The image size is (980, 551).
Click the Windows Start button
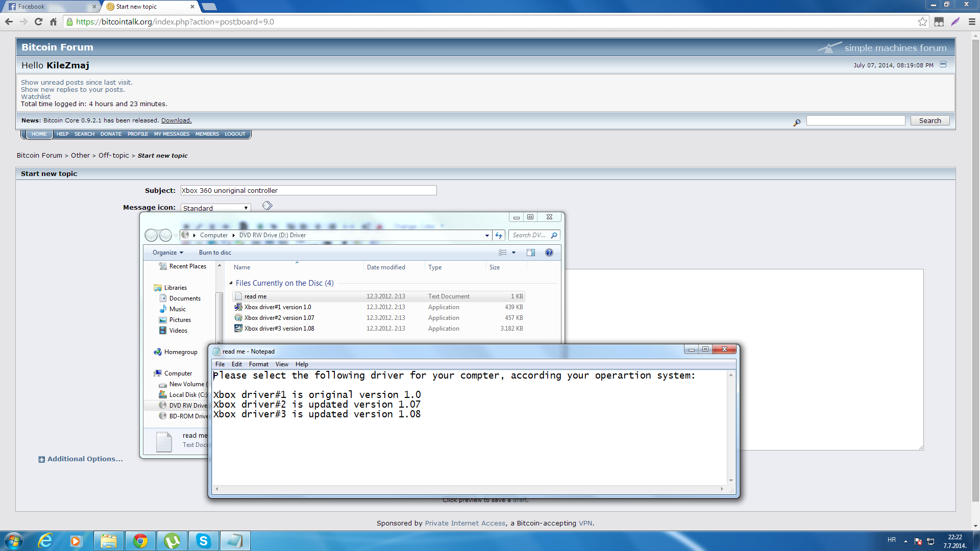coord(14,541)
